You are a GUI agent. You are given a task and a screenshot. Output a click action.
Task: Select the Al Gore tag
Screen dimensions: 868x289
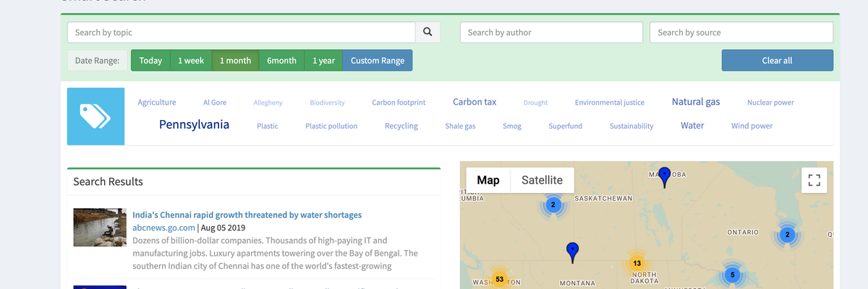click(215, 103)
